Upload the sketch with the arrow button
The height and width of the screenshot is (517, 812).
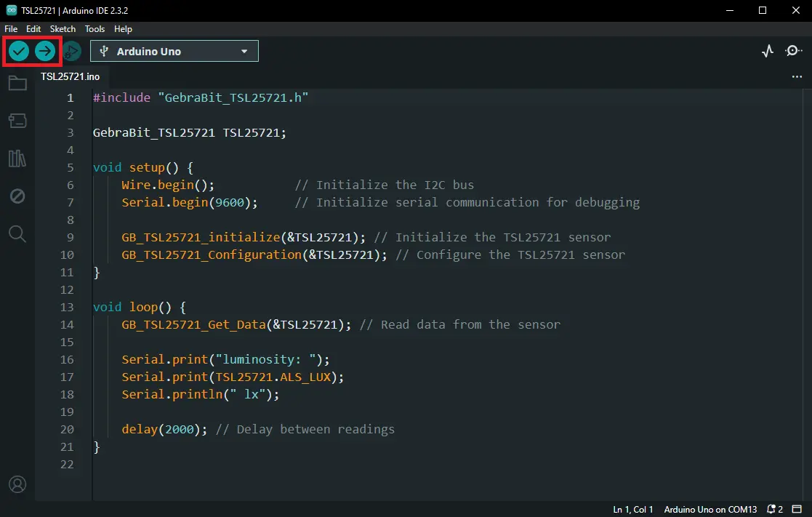click(45, 51)
